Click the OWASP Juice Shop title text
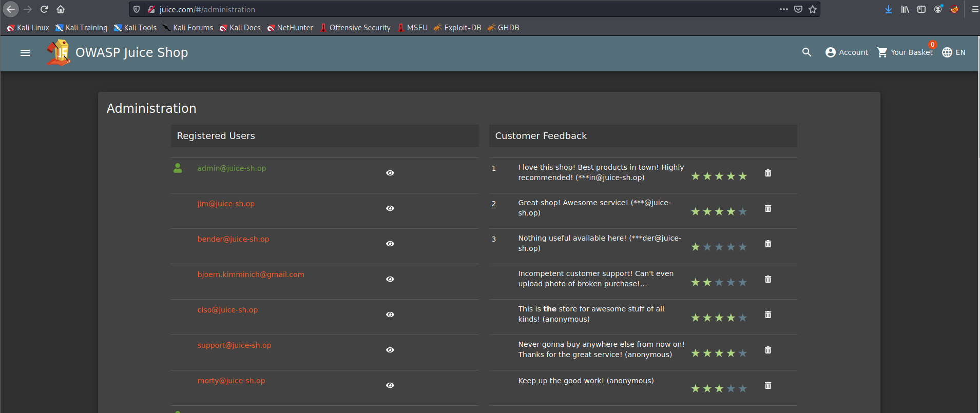This screenshot has height=413, width=980. pyautogui.click(x=132, y=52)
